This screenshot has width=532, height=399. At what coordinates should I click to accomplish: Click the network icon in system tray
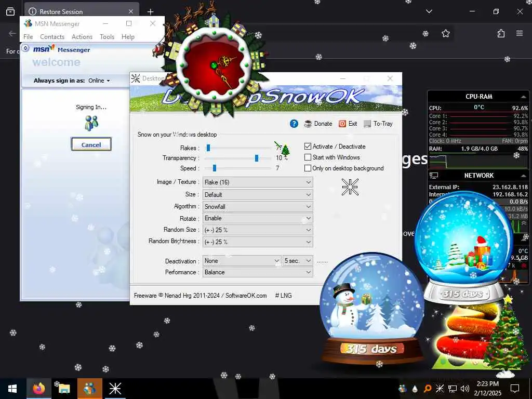tap(453, 389)
